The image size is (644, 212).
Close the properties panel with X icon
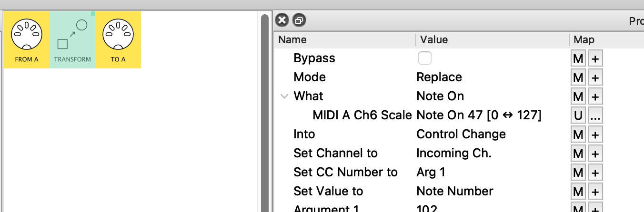[282, 20]
